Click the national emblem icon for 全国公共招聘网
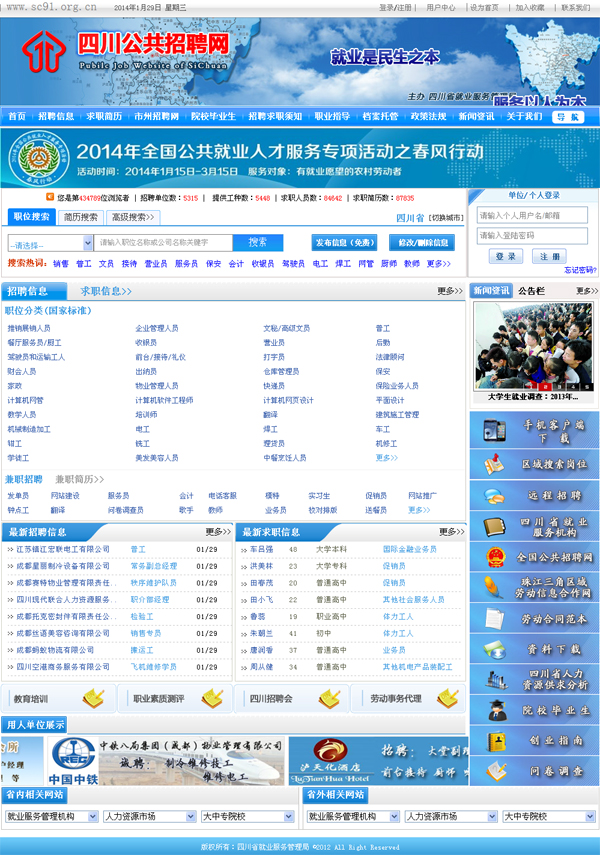The image size is (600, 855). point(495,557)
